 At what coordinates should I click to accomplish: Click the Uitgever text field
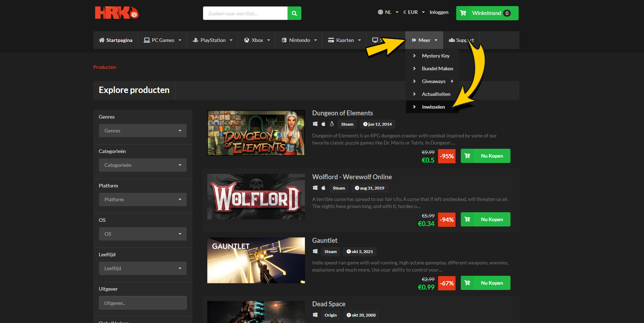142,303
